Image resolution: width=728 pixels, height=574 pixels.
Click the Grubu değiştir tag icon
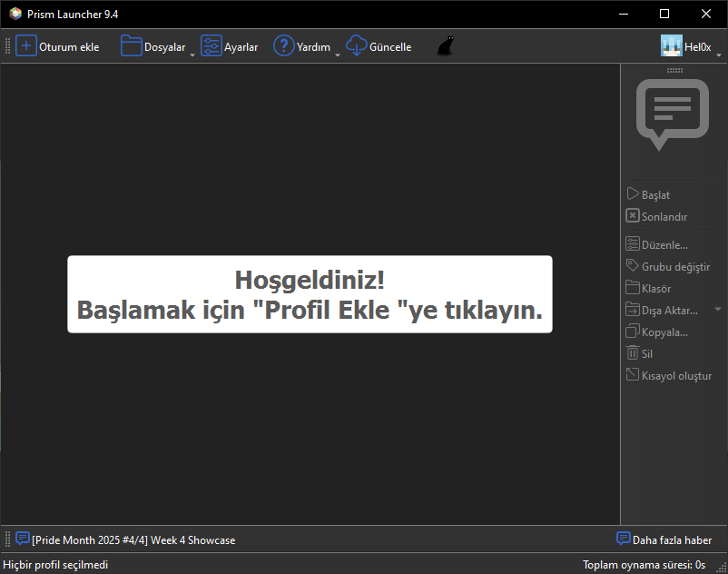(x=633, y=265)
